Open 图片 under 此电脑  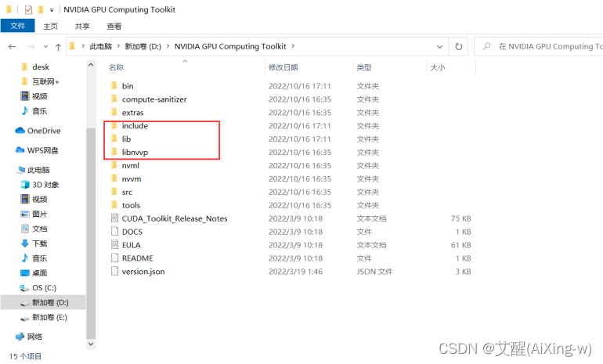34,214
